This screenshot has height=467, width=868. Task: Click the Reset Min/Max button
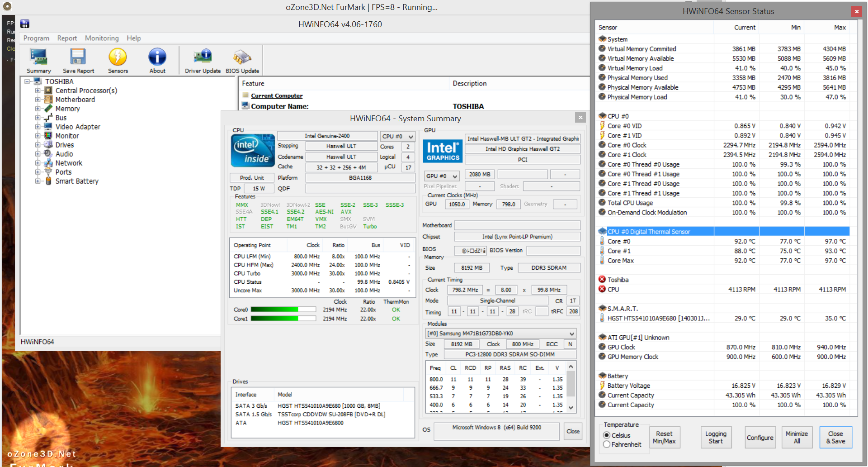[x=664, y=438]
